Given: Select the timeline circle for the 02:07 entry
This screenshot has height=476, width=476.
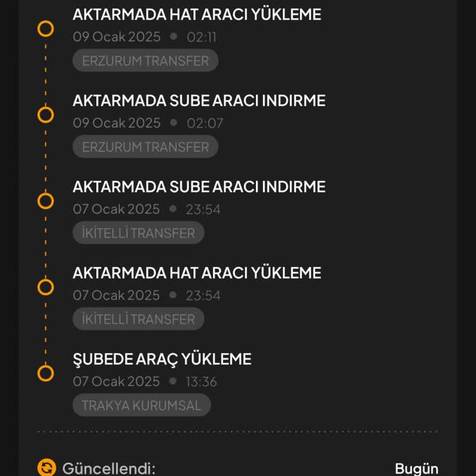Looking at the screenshot, I should 45,115.
